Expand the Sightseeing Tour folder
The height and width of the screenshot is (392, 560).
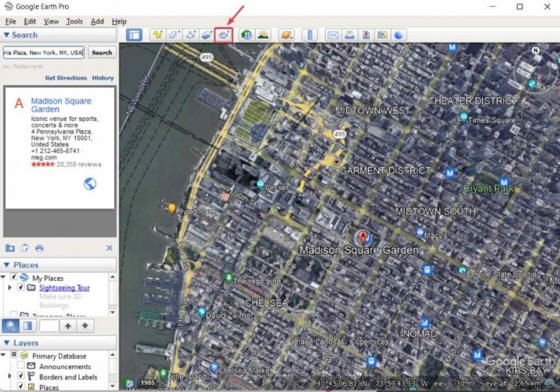point(10,287)
